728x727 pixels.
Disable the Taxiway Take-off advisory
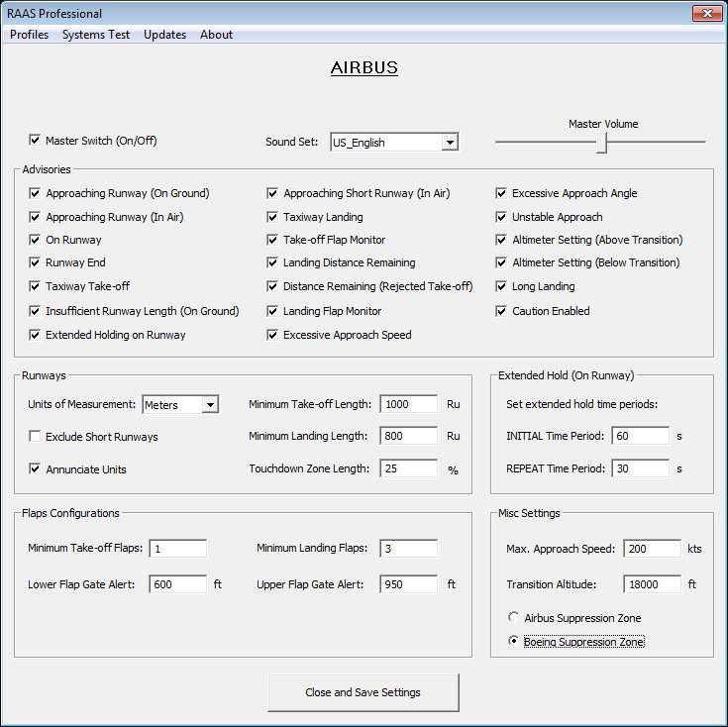[35, 286]
